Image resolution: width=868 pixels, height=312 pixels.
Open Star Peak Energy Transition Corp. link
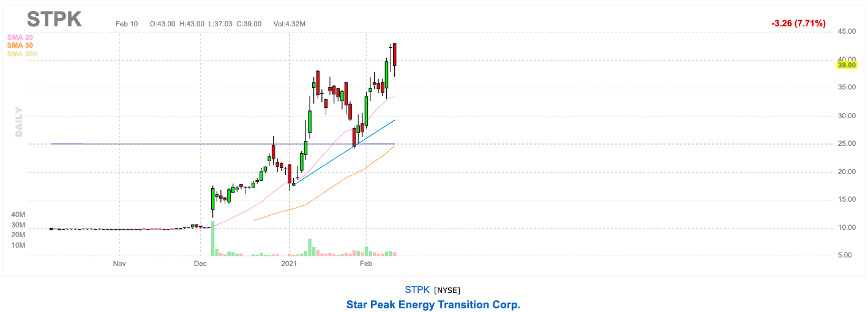(433, 305)
